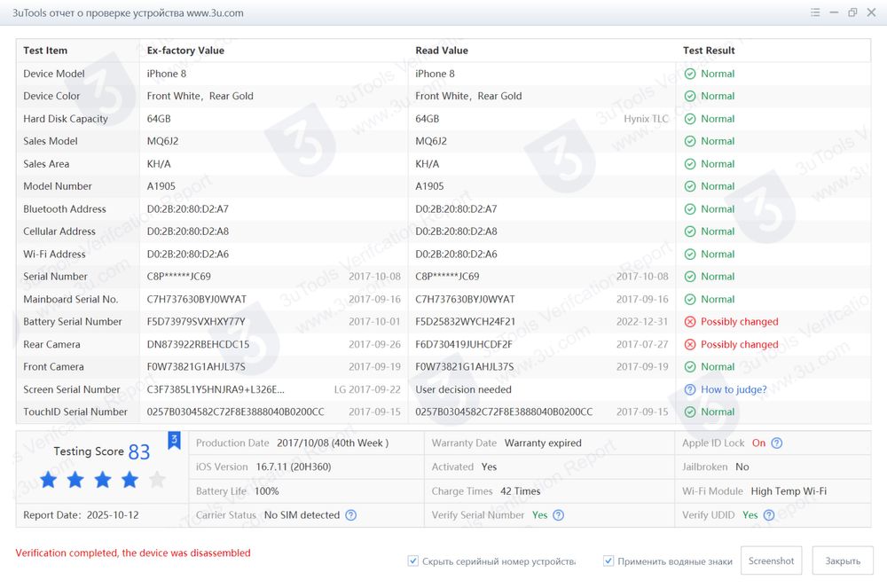887x588 pixels.
Task: Click the ex-factory rear camera serial DN873922RBEHCDC15
Action: point(198,344)
